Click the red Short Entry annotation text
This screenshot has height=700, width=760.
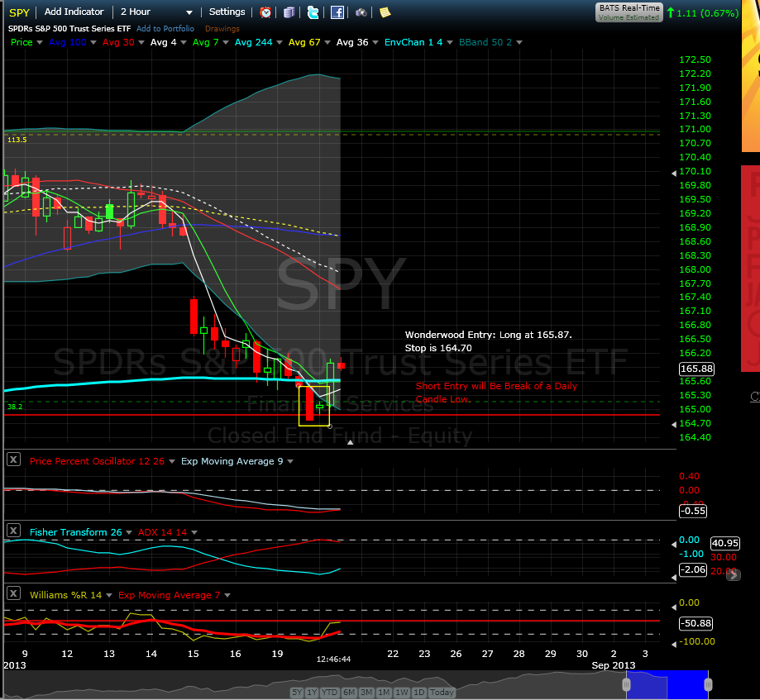click(x=496, y=393)
